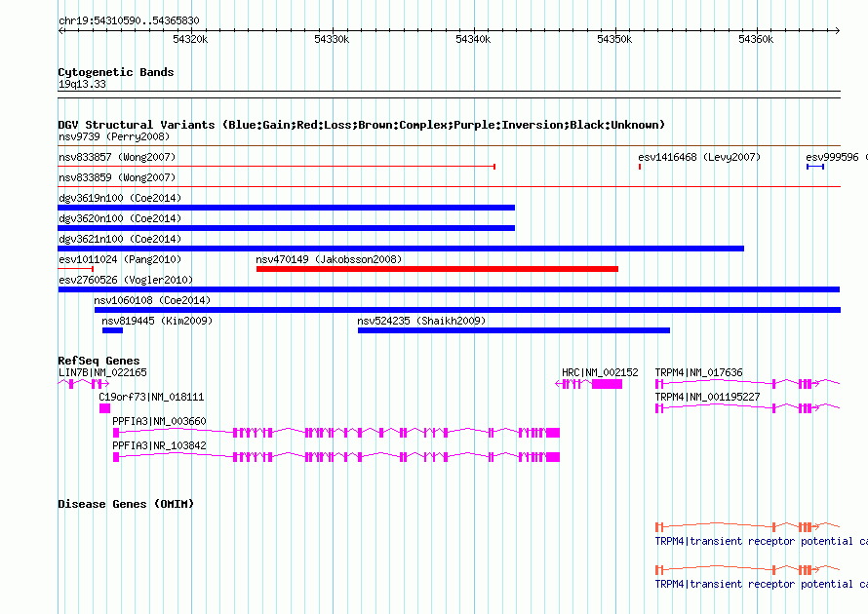Click the TRPM4|NM_017636 gene label
The width and height of the screenshot is (868, 614).
tap(698, 373)
